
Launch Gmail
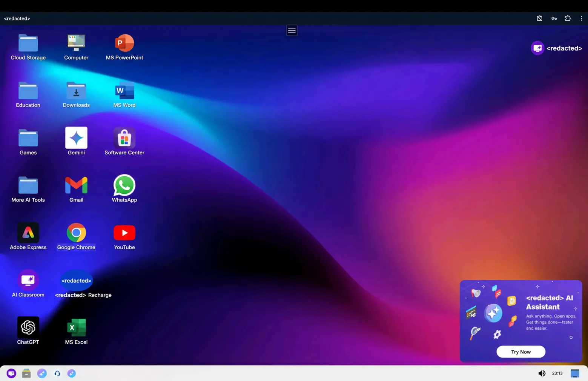pyautogui.click(x=76, y=189)
